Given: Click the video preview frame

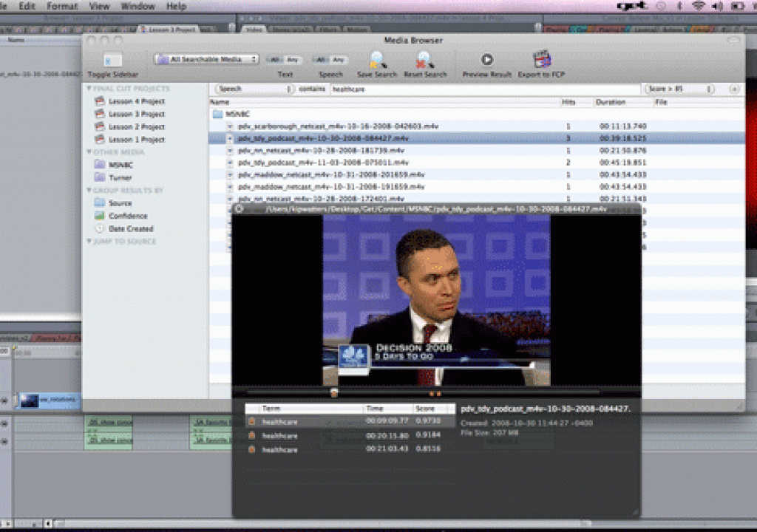Looking at the screenshot, I should pyautogui.click(x=436, y=300).
